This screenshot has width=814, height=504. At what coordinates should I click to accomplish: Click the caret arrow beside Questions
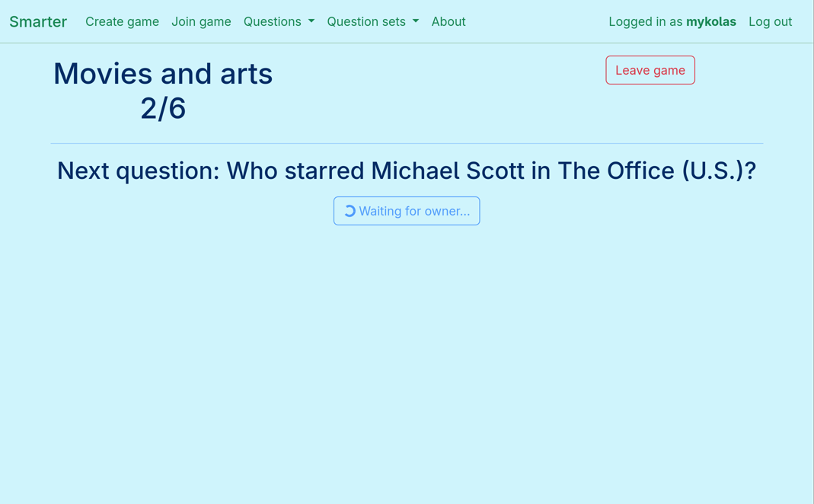311,21
